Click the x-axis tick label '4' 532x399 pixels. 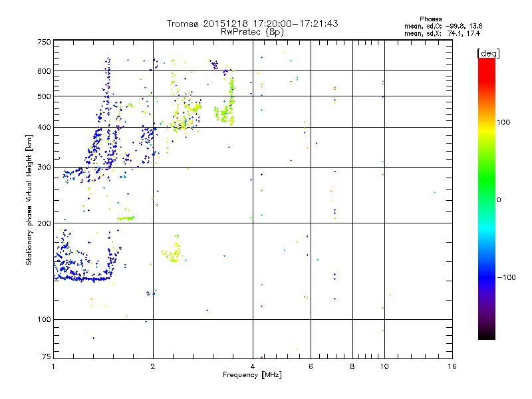(x=253, y=366)
